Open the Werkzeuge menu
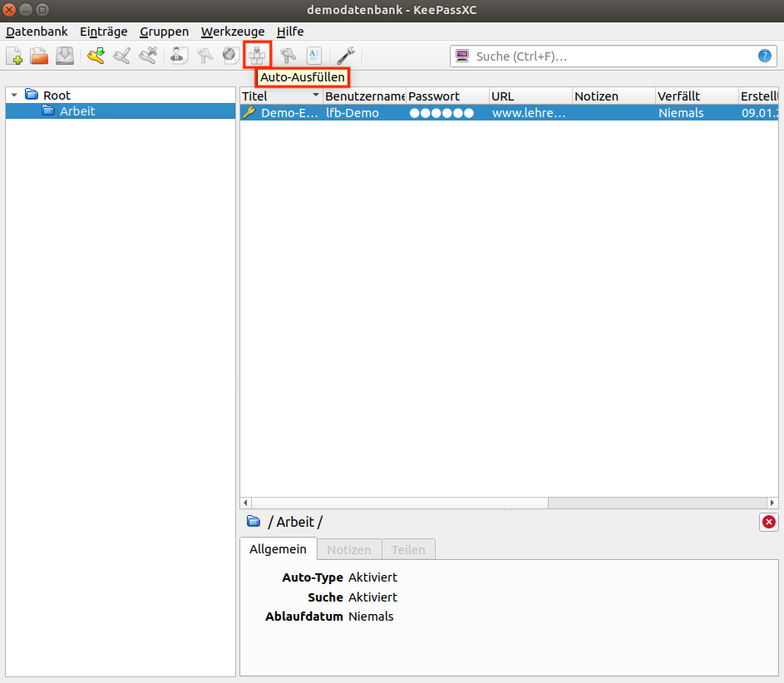784x683 pixels. tap(233, 32)
